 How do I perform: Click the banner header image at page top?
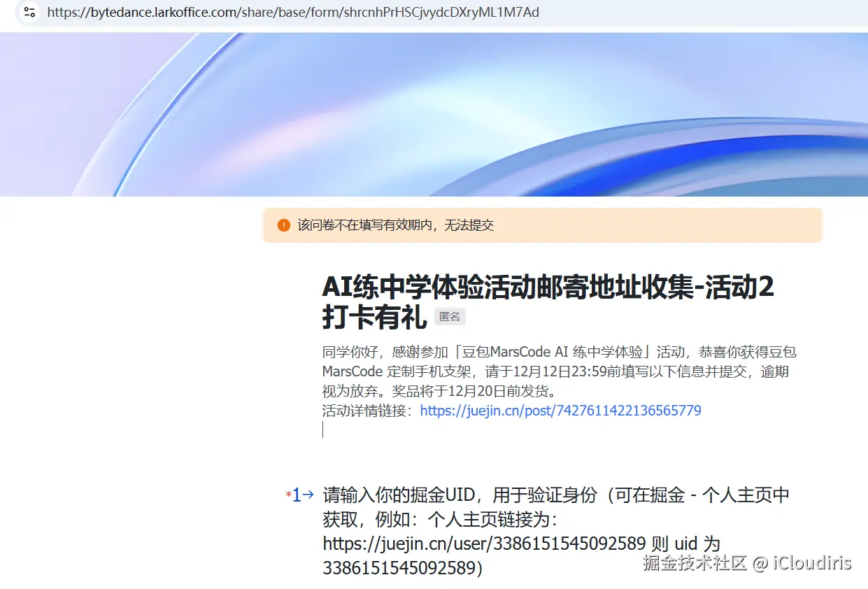(x=434, y=112)
